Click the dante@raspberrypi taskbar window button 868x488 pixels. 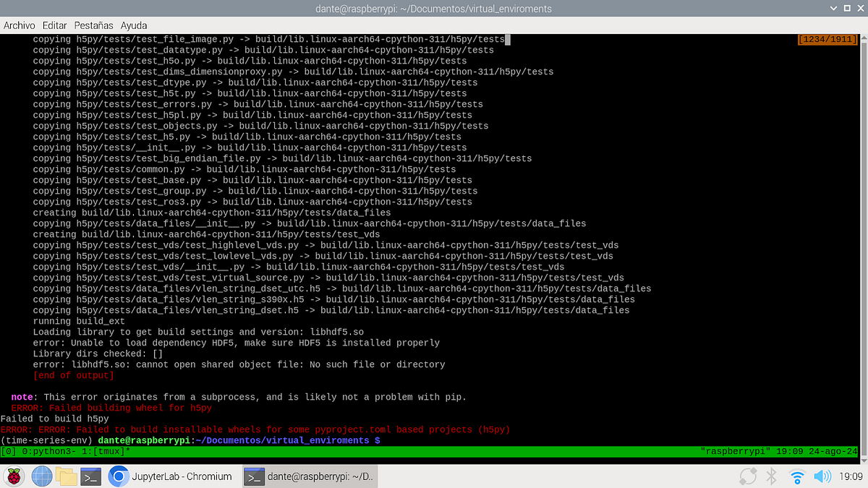[x=310, y=476]
